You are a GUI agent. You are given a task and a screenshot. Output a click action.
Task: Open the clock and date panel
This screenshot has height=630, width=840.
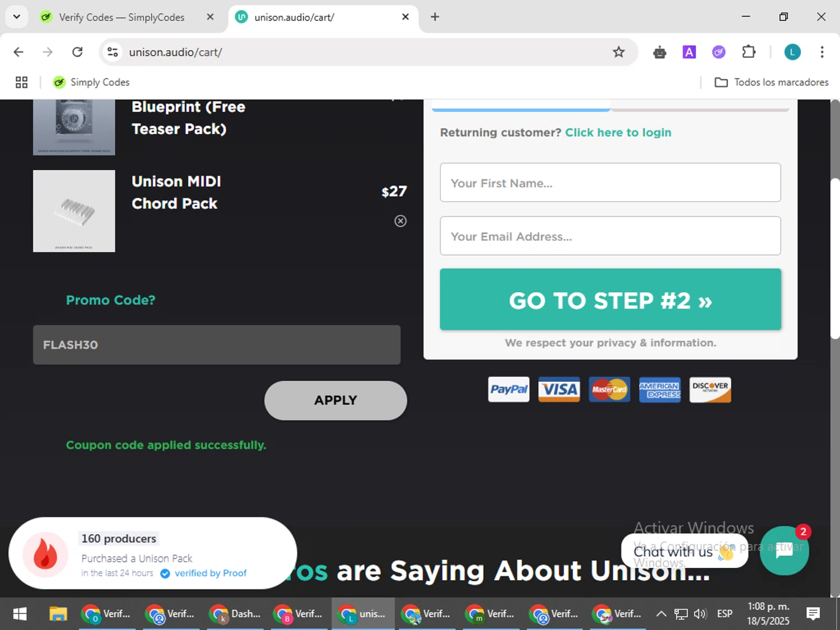[768, 614]
